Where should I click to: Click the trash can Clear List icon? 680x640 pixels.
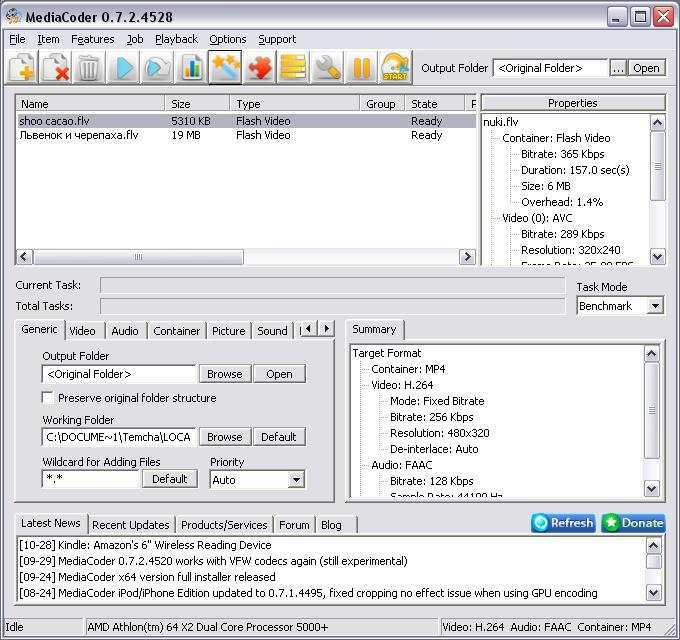coord(90,67)
